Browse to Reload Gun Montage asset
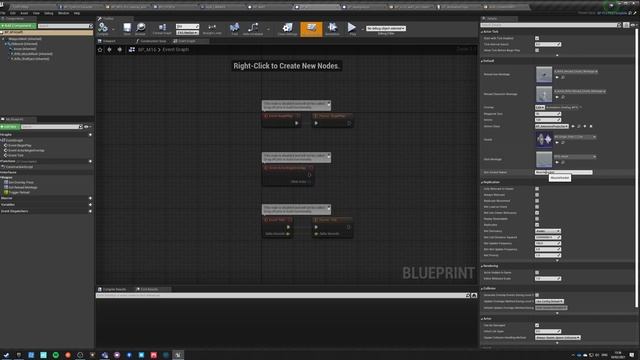 563,77
